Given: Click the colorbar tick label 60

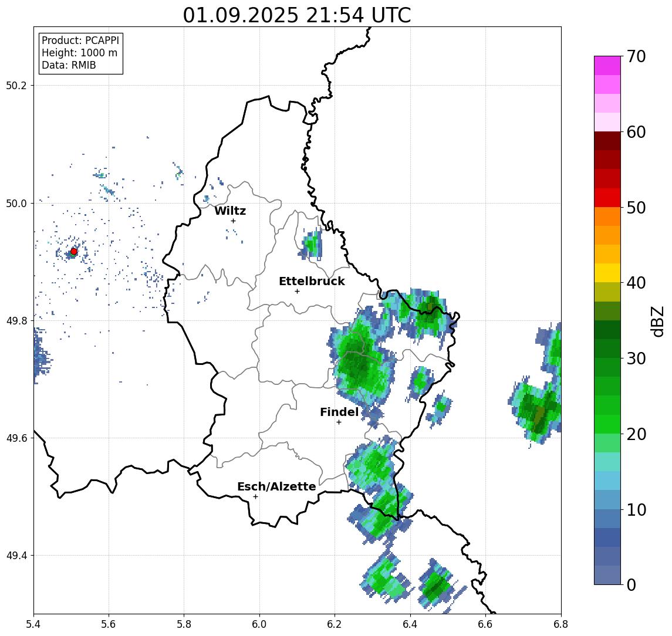Looking at the screenshot, I should (x=636, y=133).
